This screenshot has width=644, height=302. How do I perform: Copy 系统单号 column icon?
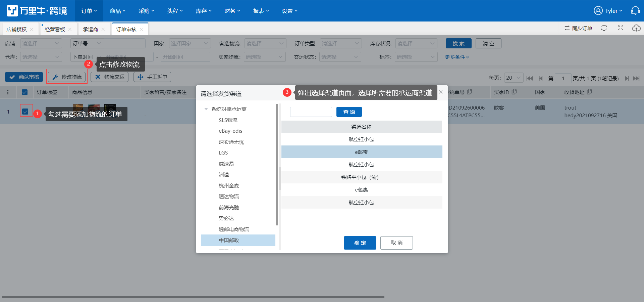470,92
